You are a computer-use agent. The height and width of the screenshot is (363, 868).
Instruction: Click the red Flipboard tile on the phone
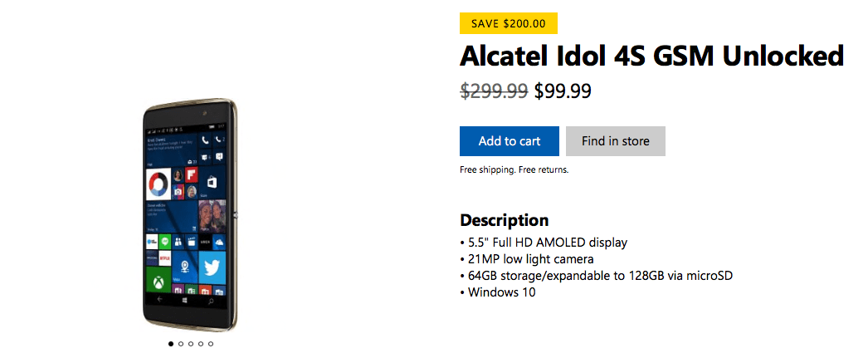tap(190, 174)
